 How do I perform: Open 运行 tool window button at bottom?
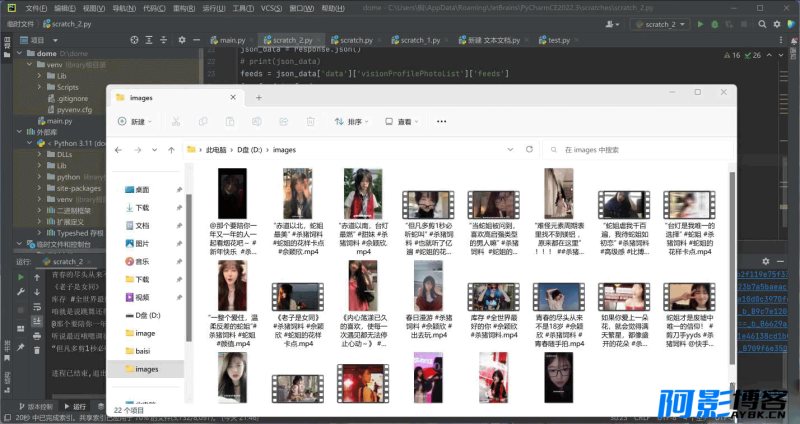pos(75,407)
